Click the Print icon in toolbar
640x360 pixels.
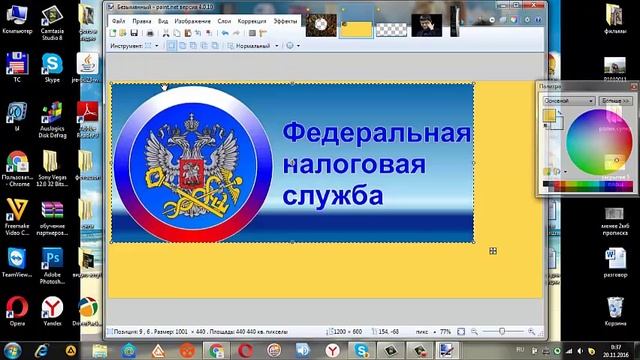[x=150, y=33]
